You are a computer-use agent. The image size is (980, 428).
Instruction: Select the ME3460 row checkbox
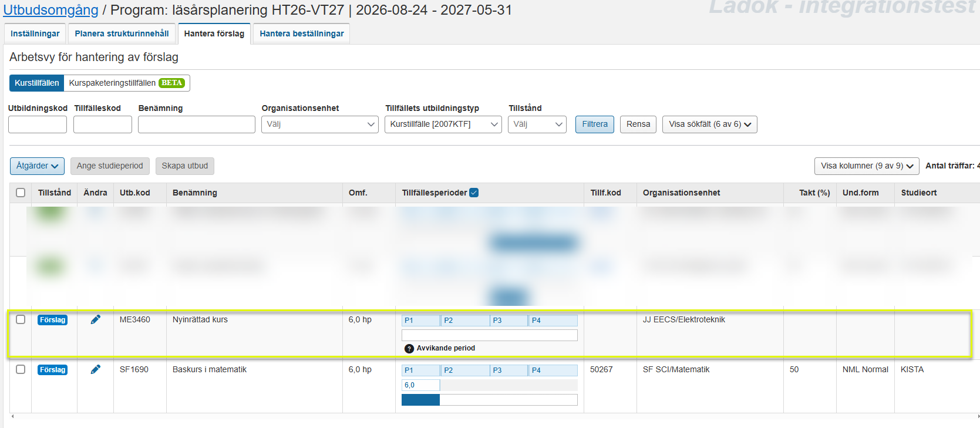pyautogui.click(x=21, y=319)
